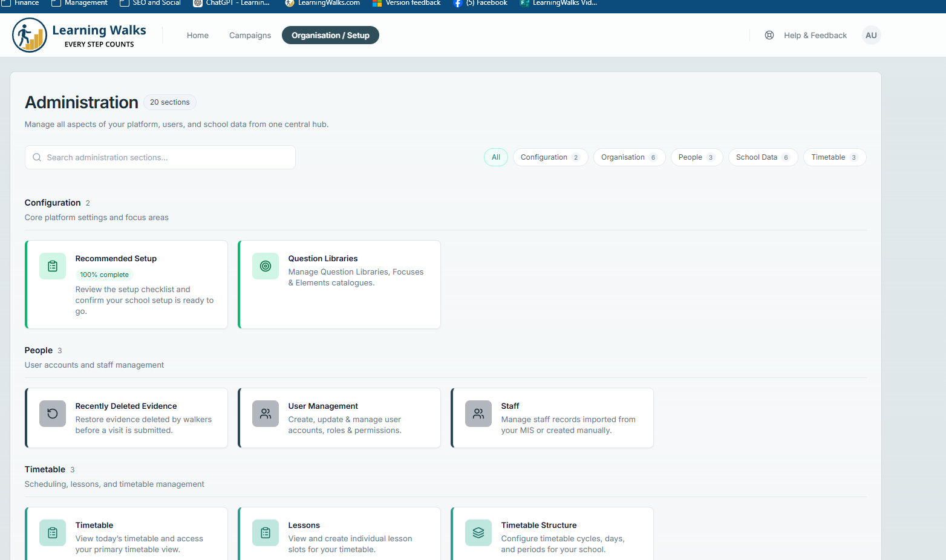Image resolution: width=946 pixels, height=560 pixels.
Task: Switch to Facebook browser tab icon
Action: point(458,3)
